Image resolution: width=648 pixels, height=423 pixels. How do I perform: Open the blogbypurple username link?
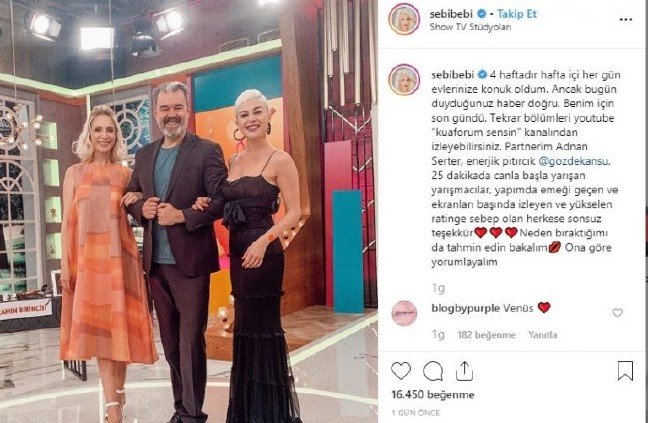point(465,308)
